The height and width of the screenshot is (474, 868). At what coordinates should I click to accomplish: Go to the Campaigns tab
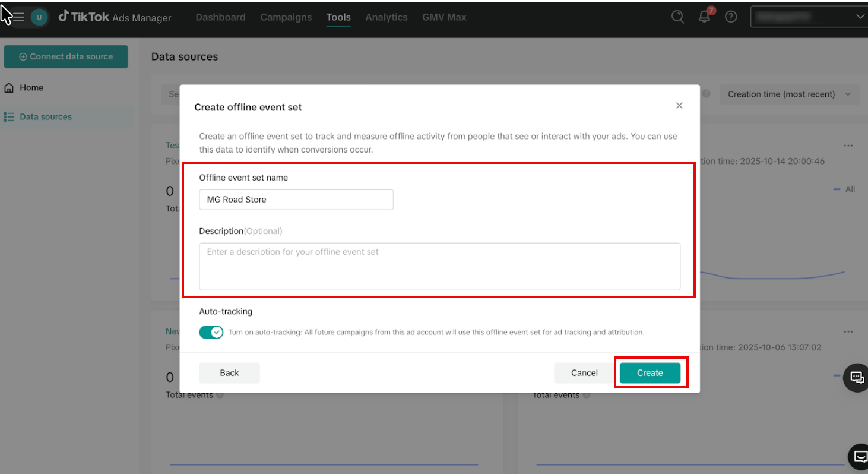(286, 17)
